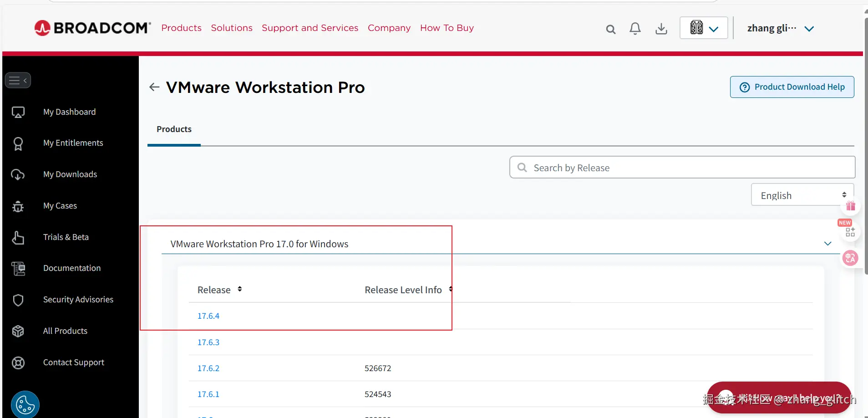Open the English language dropdown
This screenshot has height=418, width=868.
[802, 195]
